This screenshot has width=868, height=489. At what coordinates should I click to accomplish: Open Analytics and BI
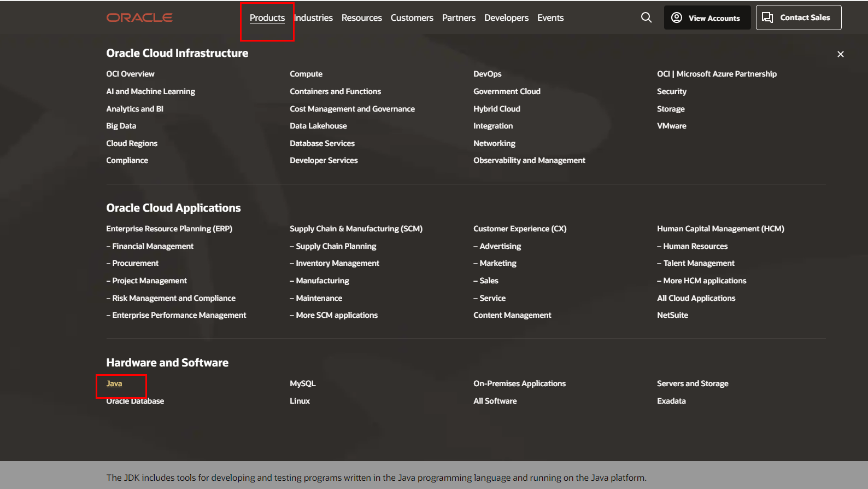[x=135, y=109]
